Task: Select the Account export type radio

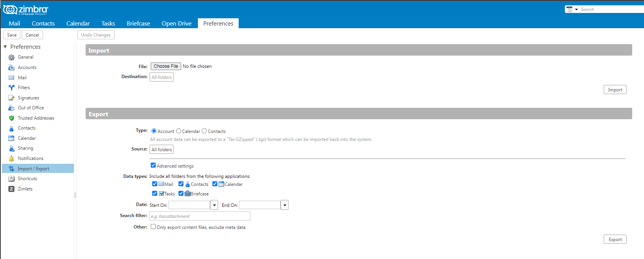Action: click(x=154, y=131)
